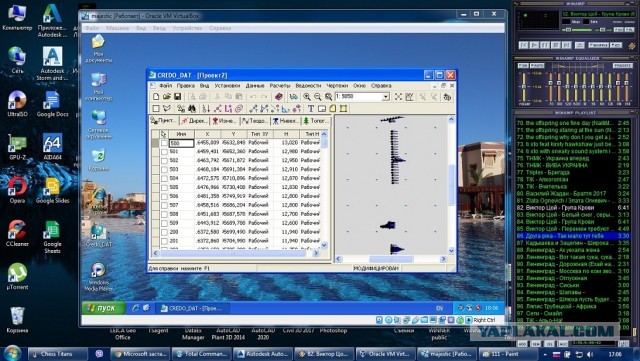The image size is (640, 361).
Task: Select the text 'T' tool in CREDO_DAT
Action: (x=311, y=109)
